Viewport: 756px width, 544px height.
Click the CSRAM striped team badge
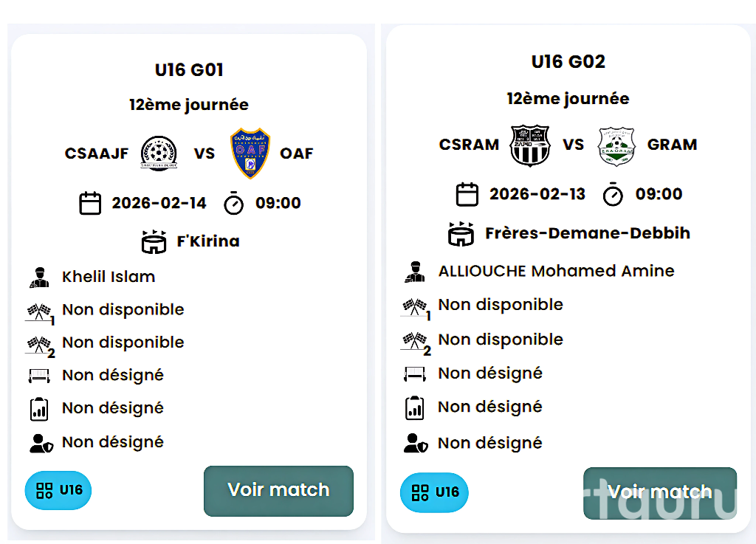(531, 145)
